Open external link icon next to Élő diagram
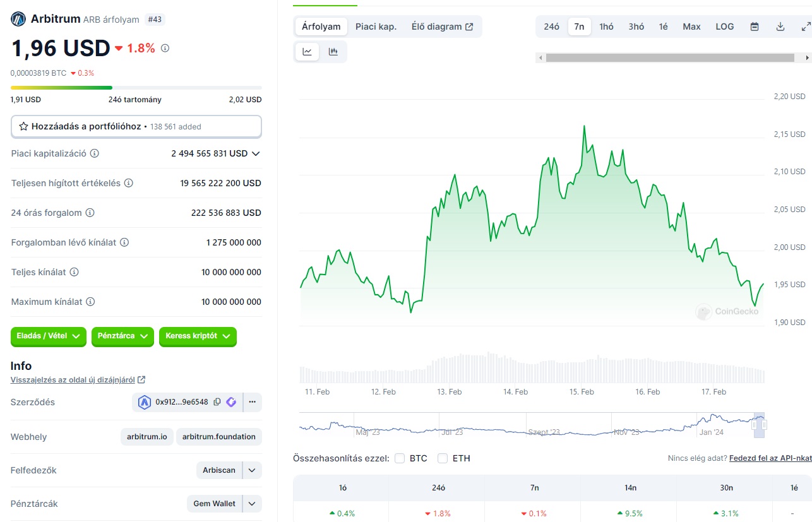Viewport: 812px width, 522px height. [469, 27]
